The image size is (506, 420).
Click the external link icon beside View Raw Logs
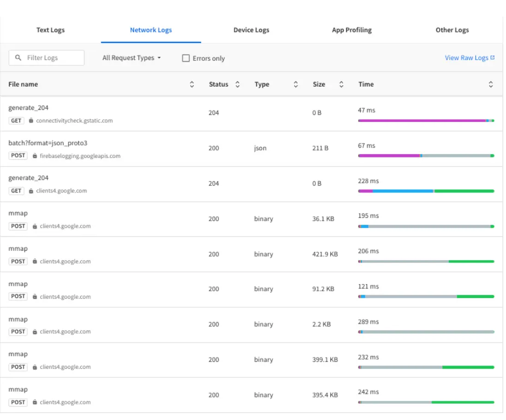tap(493, 57)
